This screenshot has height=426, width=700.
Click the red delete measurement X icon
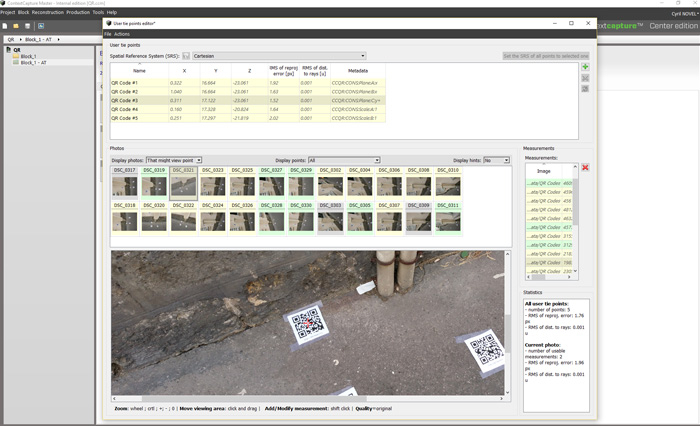click(x=585, y=167)
